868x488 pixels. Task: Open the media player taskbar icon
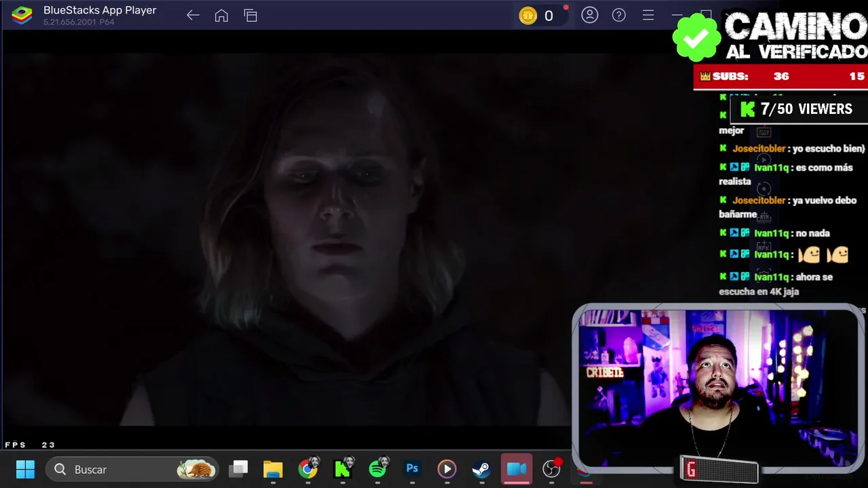pyautogui.click(x=446, y=469)
